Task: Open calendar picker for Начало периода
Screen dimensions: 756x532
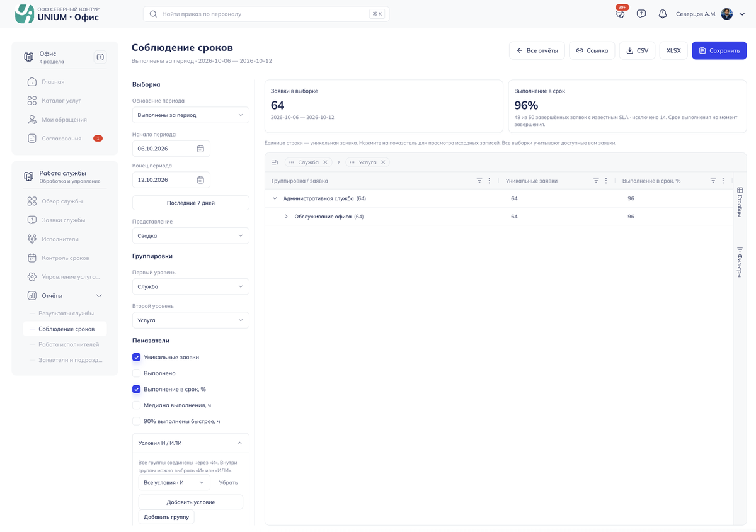Action: click(x=200, y=149)
